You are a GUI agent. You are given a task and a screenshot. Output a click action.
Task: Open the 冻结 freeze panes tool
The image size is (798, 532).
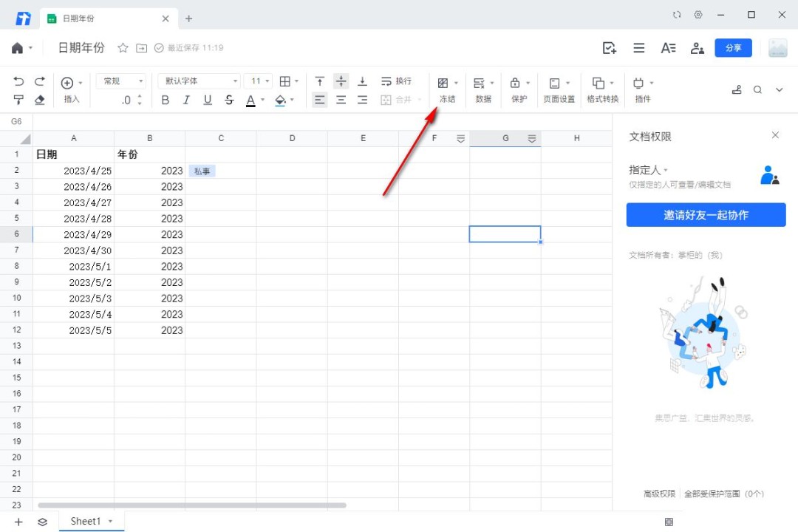(x=447, y=89)
